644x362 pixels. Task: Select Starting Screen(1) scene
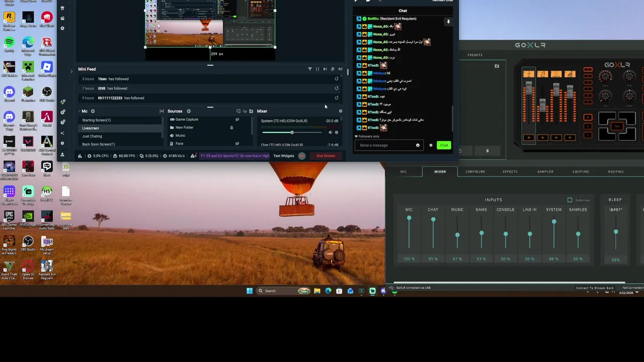(121, 120)
